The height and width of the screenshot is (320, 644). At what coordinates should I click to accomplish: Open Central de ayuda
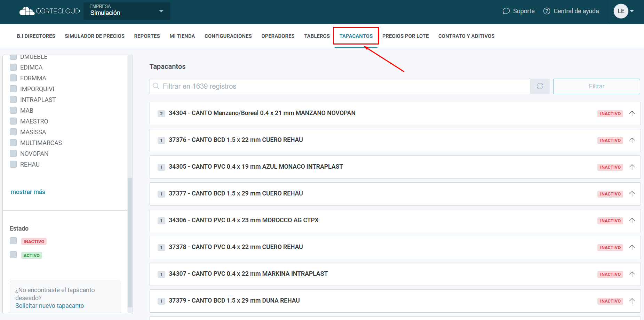coord(571,11)
